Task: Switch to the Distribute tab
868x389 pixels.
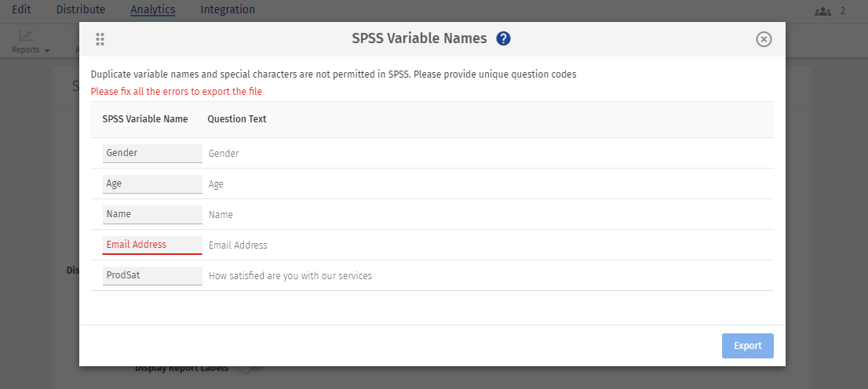Action: point(81,10)
